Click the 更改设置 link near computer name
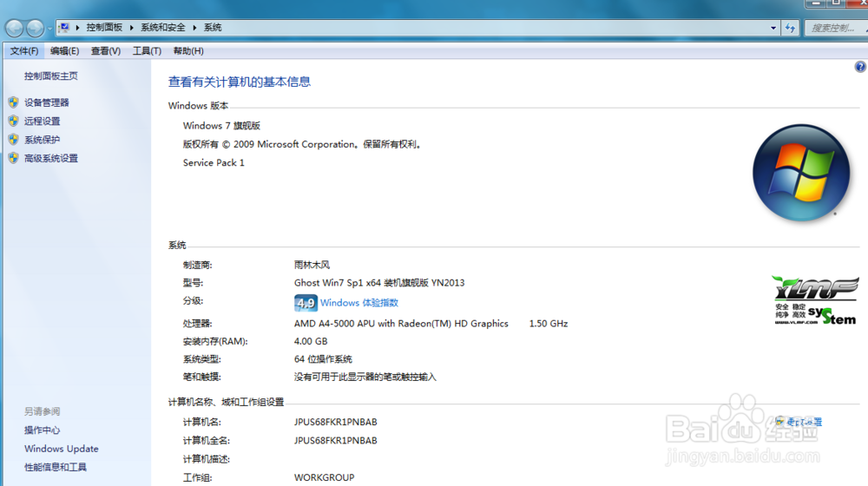 click(x=804, y=422)
